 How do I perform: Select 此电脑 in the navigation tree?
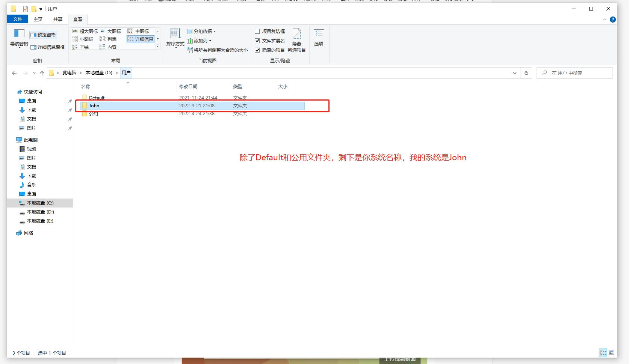click(x=30, y=140)
